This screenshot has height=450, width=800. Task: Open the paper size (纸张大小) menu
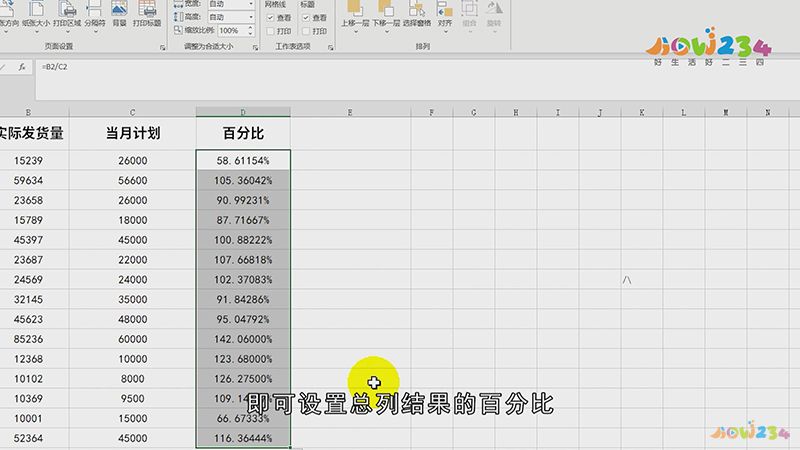coord(36,17)
